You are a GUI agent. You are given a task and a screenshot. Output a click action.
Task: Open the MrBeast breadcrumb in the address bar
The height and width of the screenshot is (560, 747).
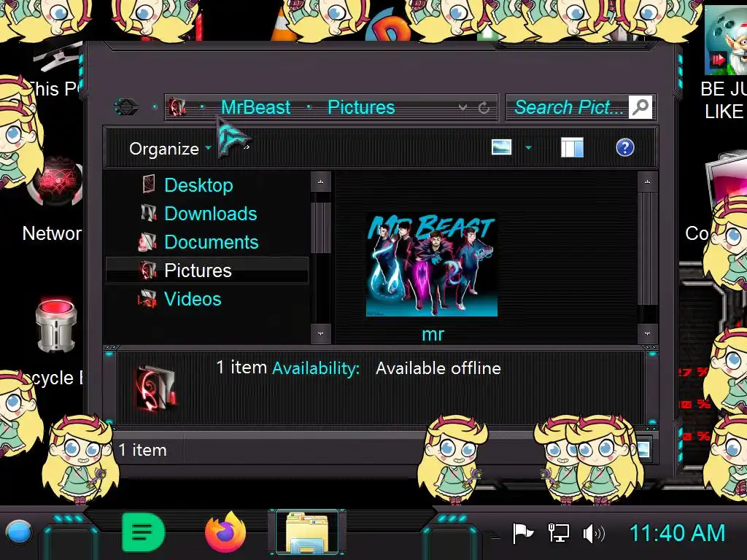tap(255, 107)
